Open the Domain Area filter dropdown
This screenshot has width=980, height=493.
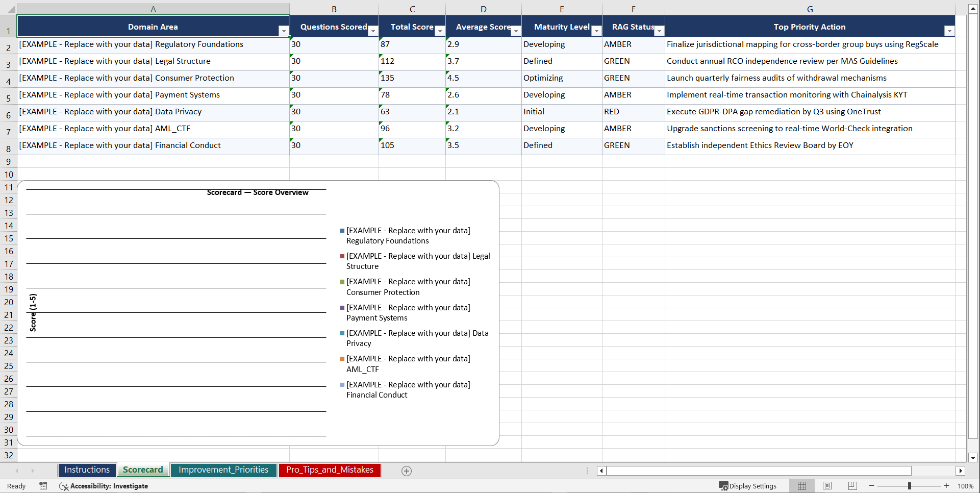tap(284, 31)
